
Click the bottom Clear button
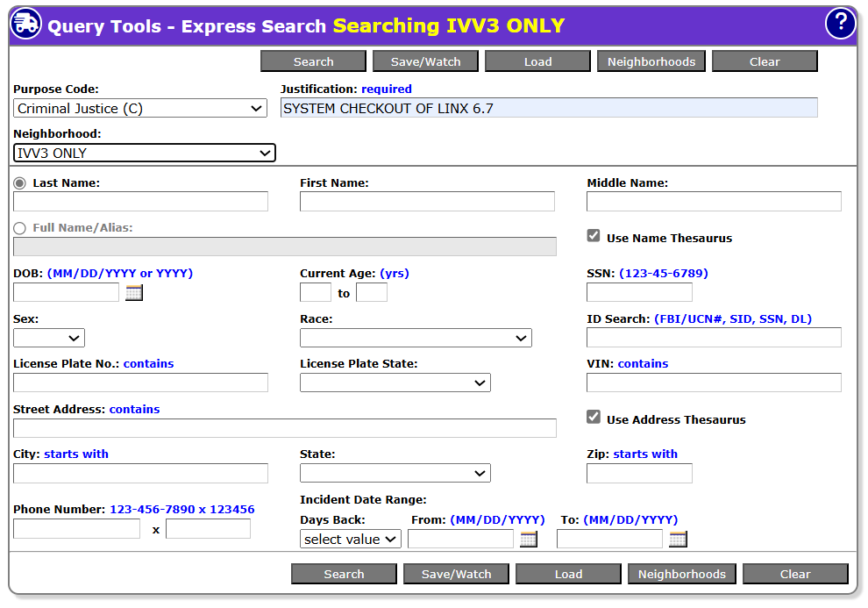(795, 574)
